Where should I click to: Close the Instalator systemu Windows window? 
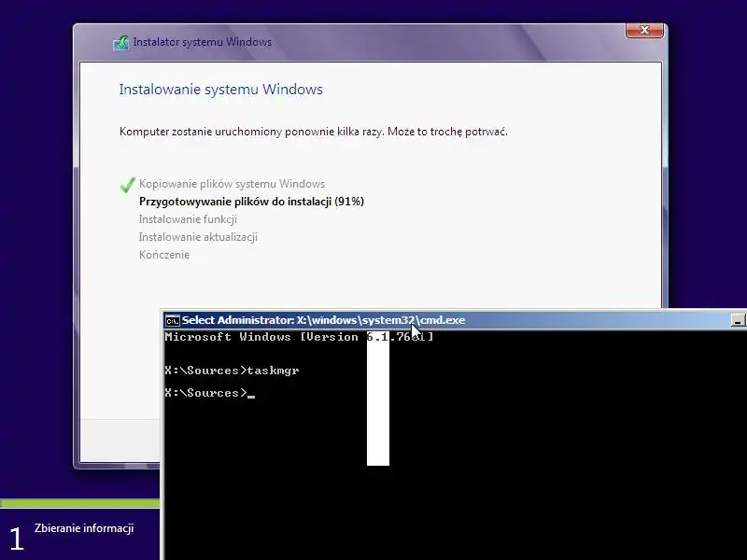pos(644,30)
